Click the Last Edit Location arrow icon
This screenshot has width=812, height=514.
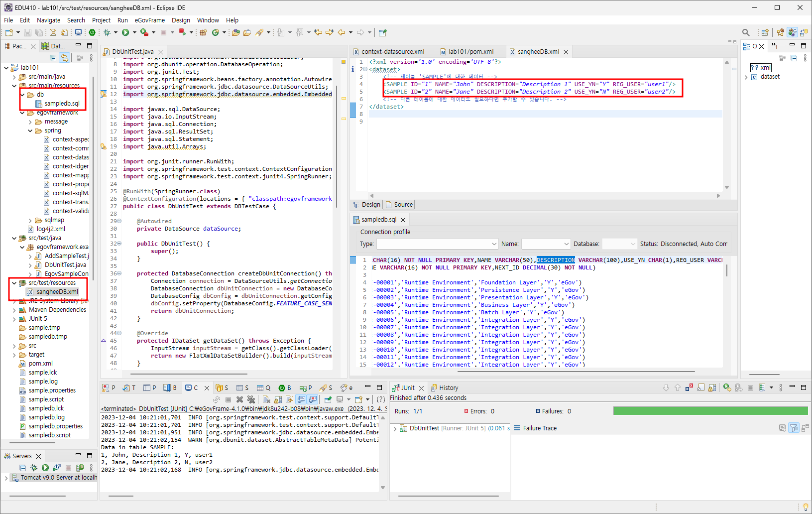318,32
